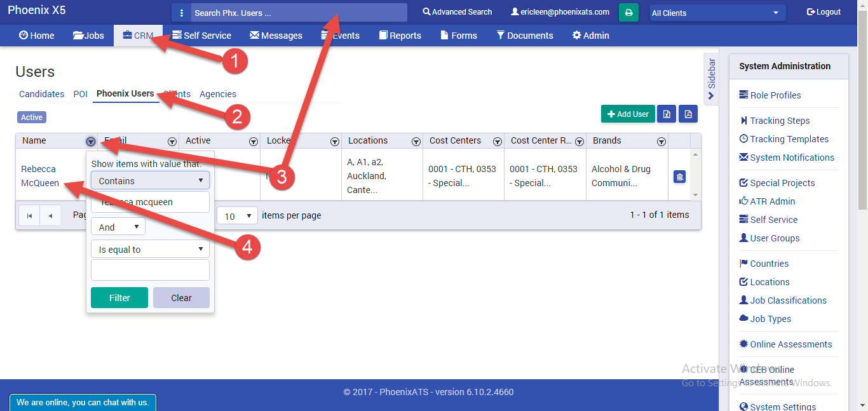Switch to the Agencies tab
Viewport: 868px width, 411px height.
click(x=218, y=94)
